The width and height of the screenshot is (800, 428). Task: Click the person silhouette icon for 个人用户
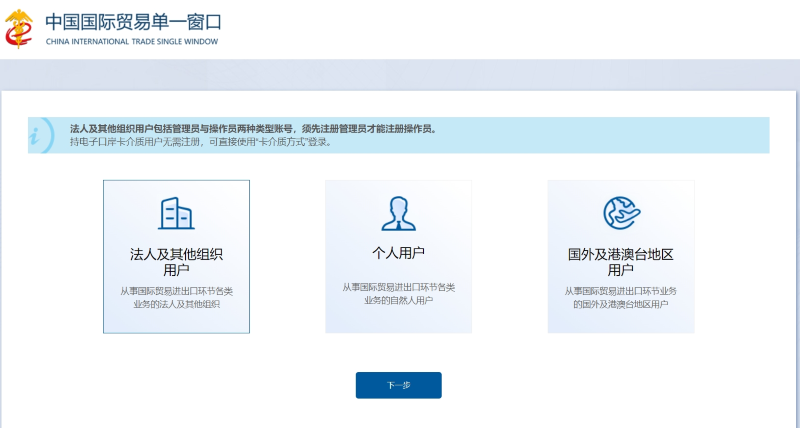click(398, 213)
